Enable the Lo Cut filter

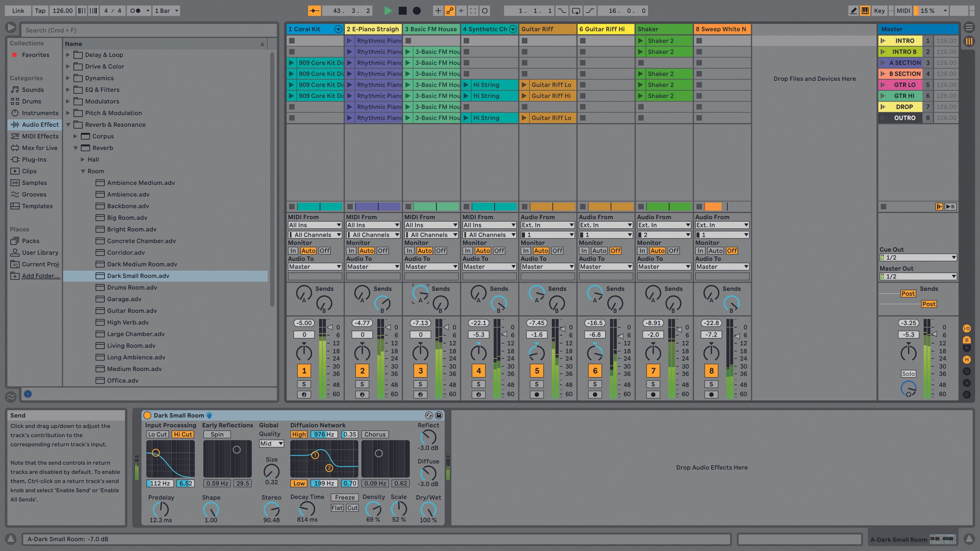[x=157, y=434]
